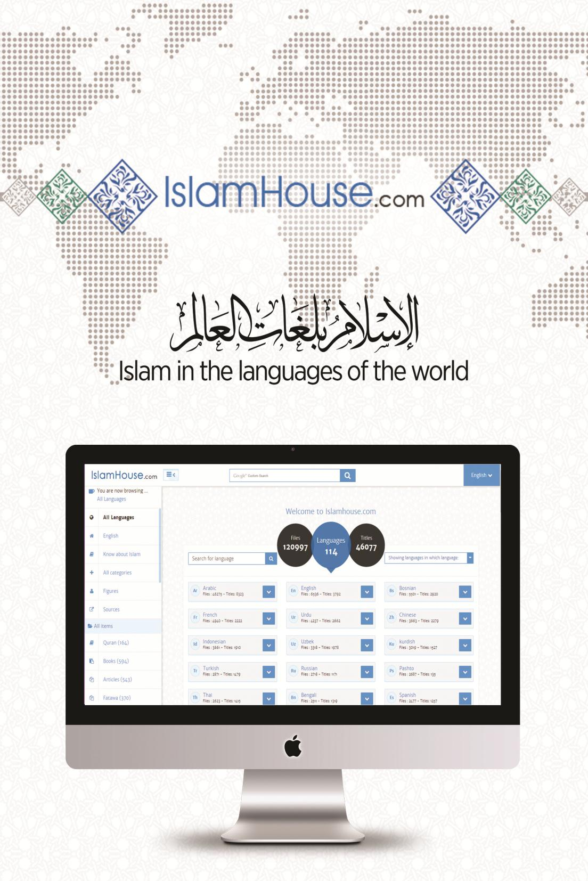
Task: Expand the Indonesian card chevron
Action: coord(269,645)
